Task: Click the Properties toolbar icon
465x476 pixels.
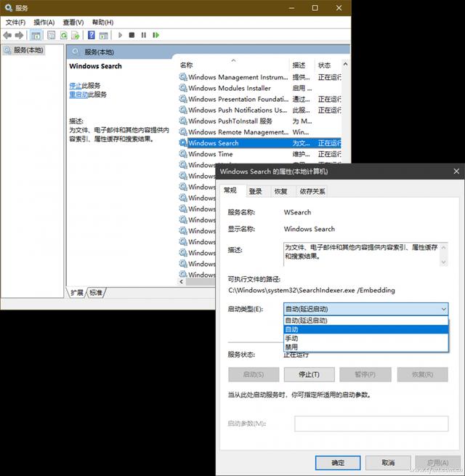Action: 52,35
